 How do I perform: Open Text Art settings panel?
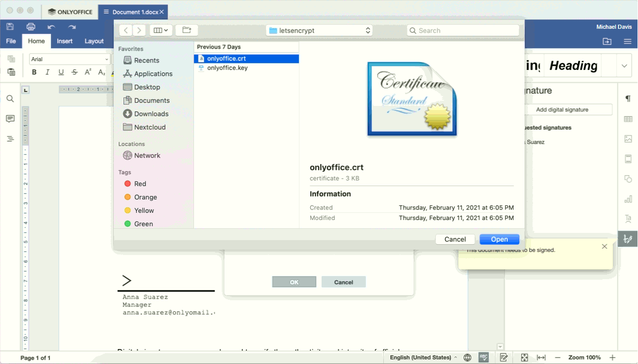(628, 219)
